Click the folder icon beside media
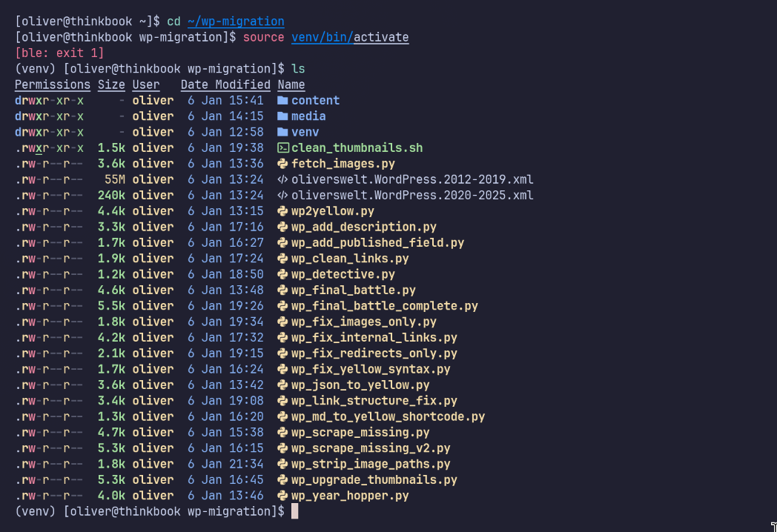777x532 pixels. pos(282,116)
